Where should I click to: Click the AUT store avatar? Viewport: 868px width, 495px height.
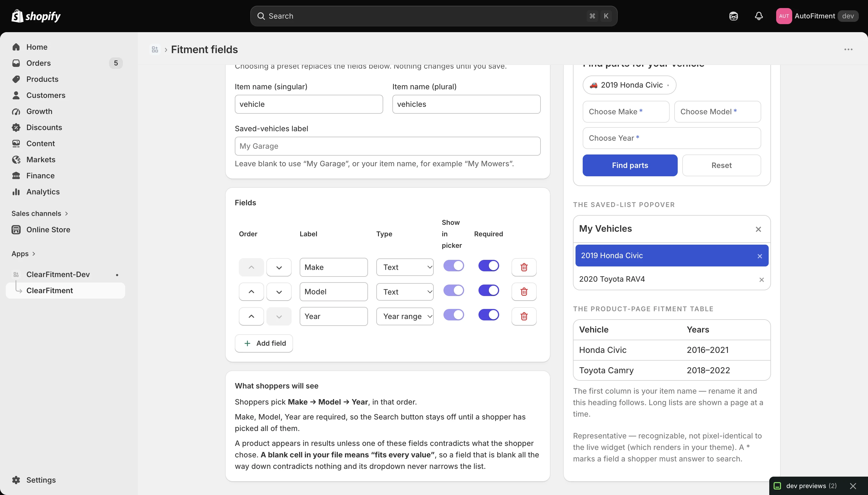[x=784, y=16]
